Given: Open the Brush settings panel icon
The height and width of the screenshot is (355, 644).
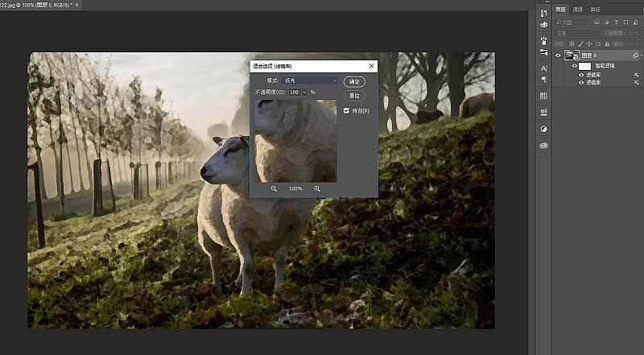Looking at the screenshot, I should pyautogui.click(x=544, y=52).
